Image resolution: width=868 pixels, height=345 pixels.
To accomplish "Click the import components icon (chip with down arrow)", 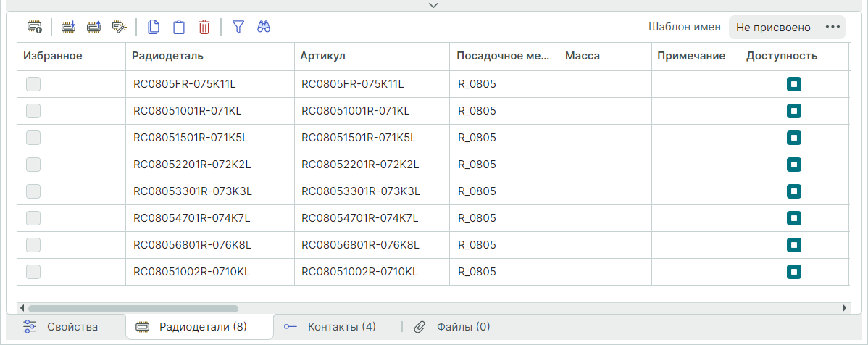I will (x=68, y=27).
